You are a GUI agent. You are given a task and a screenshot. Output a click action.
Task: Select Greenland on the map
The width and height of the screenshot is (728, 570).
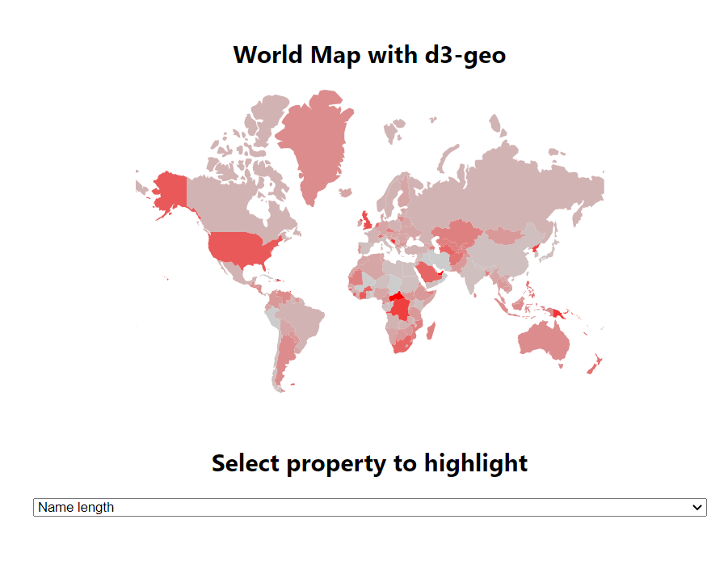(x=318, y=144)
